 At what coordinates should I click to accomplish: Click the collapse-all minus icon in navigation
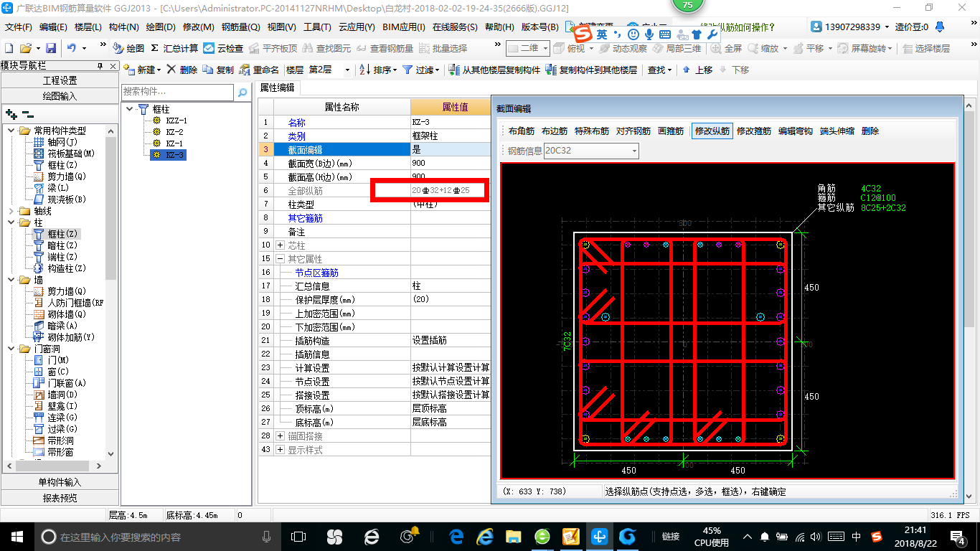[28, 113]
